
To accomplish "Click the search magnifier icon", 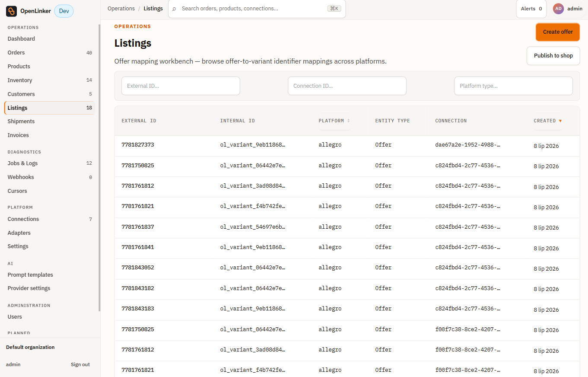I will [174, 9].
